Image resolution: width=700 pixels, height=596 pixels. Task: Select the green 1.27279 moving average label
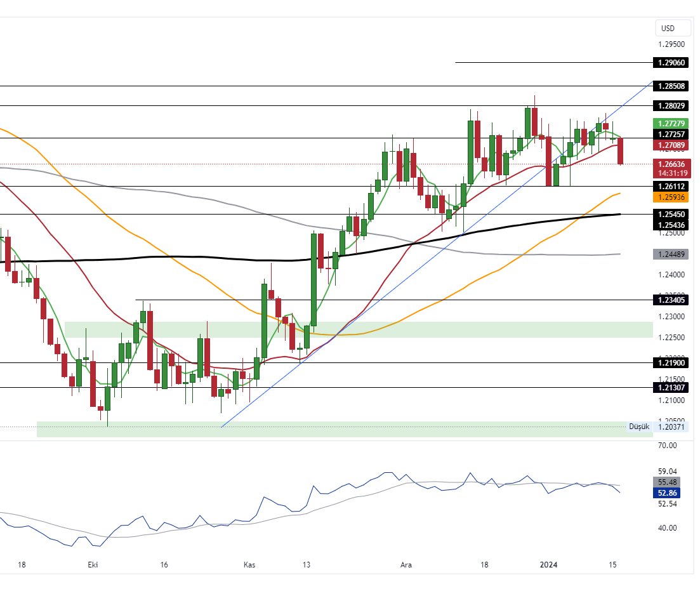[671, 123]
